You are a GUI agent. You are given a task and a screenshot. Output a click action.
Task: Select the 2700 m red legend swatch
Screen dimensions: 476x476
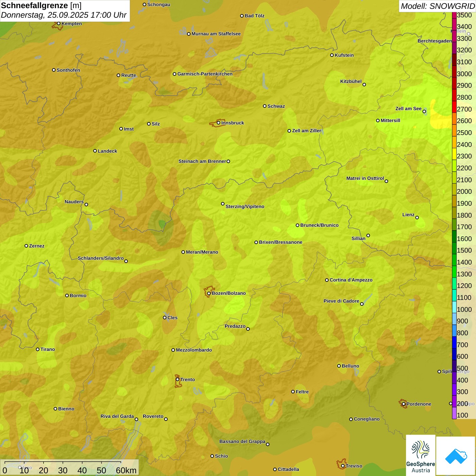(454, 106)
